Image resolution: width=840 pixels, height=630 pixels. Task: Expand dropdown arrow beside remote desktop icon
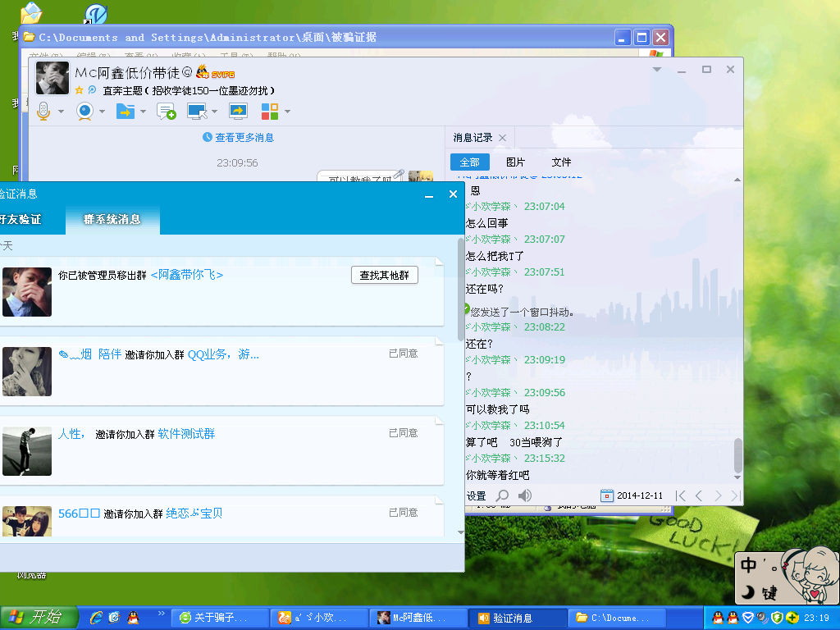[x=214, y=112]
